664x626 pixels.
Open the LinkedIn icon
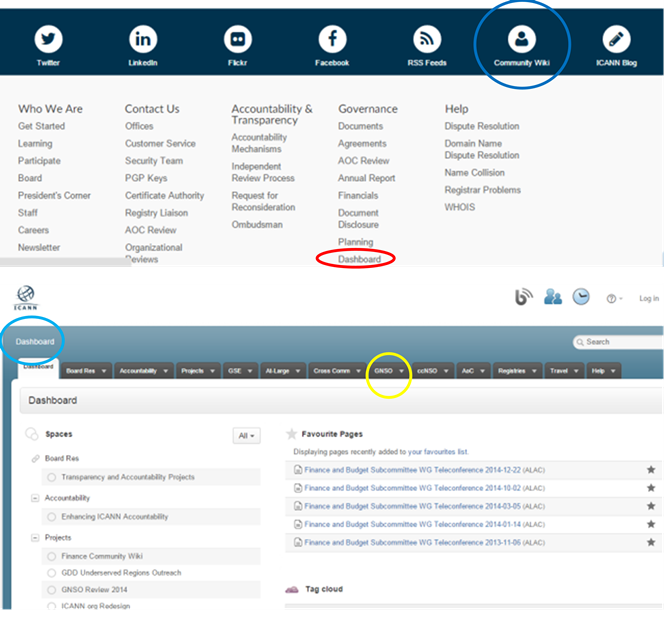143,39
